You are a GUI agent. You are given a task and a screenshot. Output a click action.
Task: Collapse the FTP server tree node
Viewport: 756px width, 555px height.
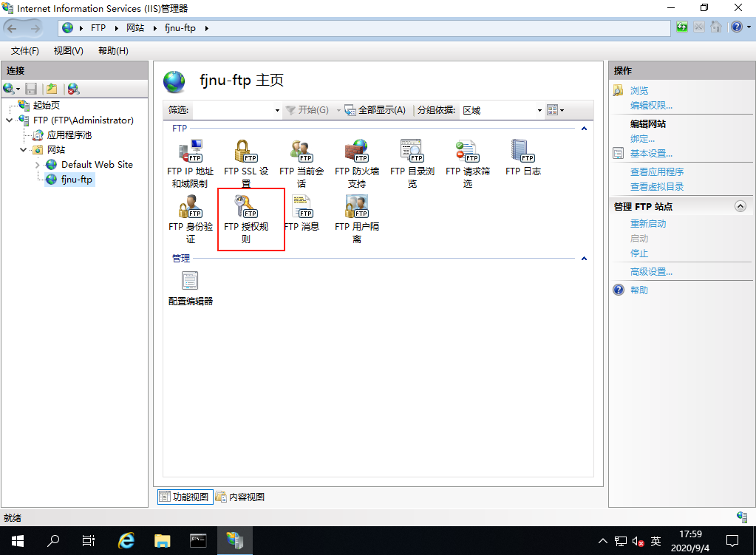(9, 120)
